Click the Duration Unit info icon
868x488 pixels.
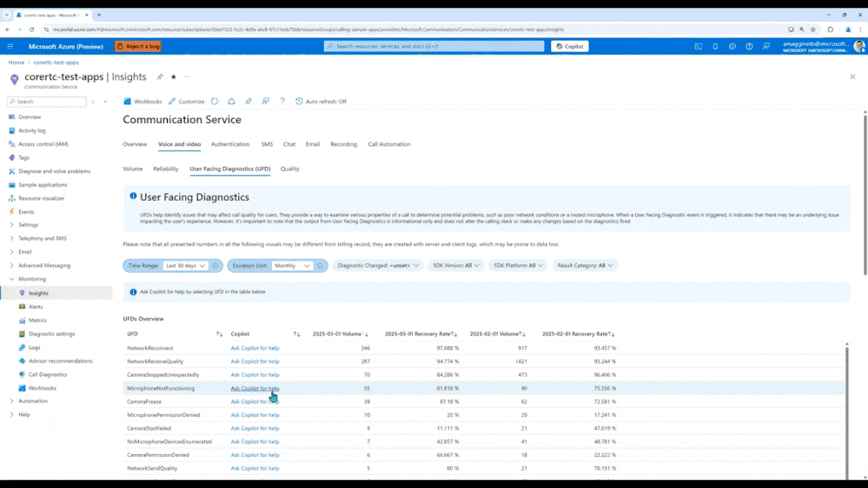click(320, 266)
